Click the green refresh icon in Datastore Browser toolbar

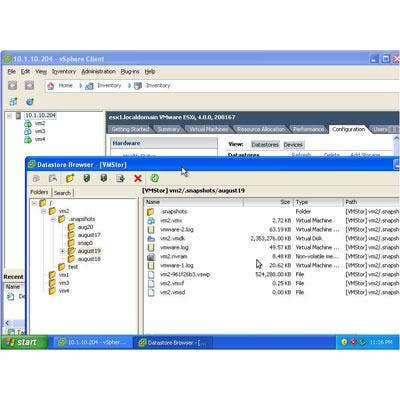(x=155, y=178)
